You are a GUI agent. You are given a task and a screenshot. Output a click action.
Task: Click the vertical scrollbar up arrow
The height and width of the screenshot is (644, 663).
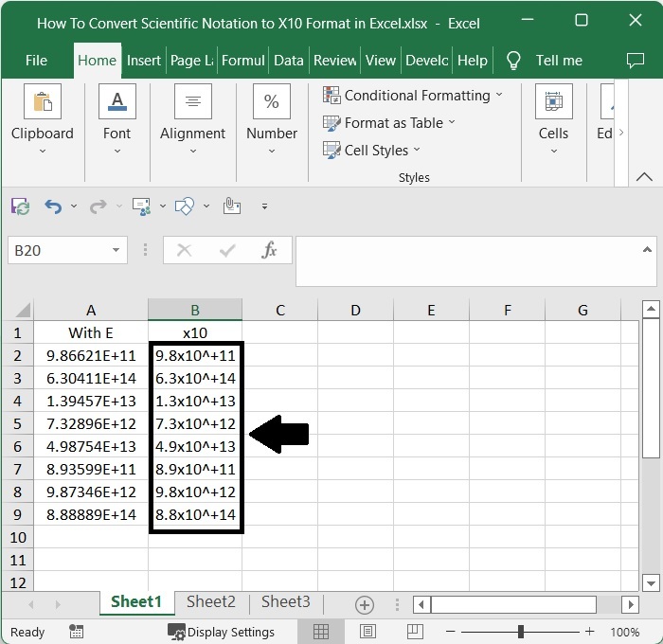651,309
